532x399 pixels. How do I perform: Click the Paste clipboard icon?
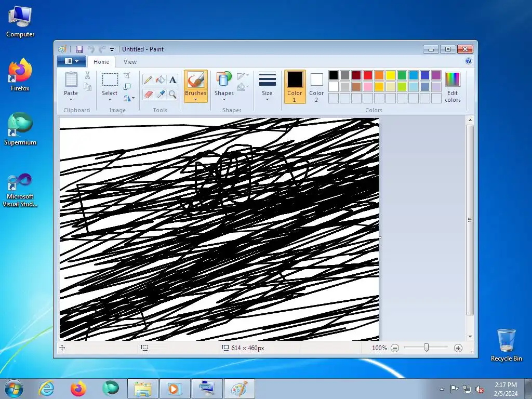click(71, 79)
